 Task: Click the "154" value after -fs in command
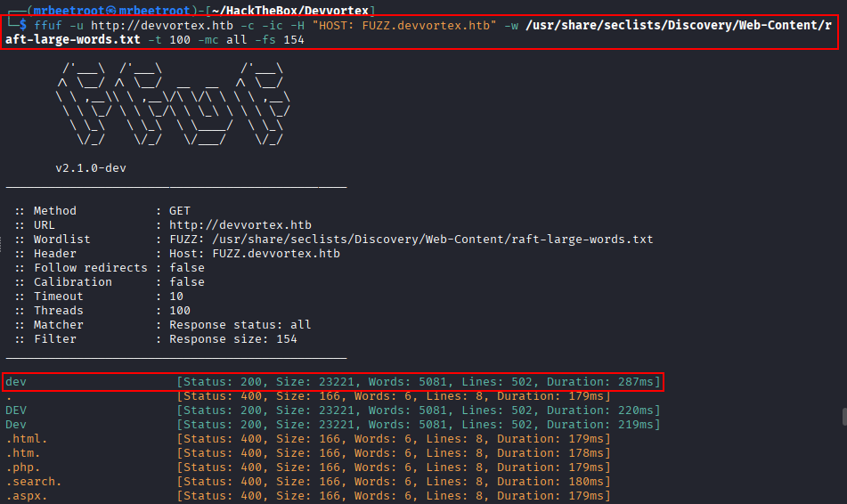[x=294, y=40]
